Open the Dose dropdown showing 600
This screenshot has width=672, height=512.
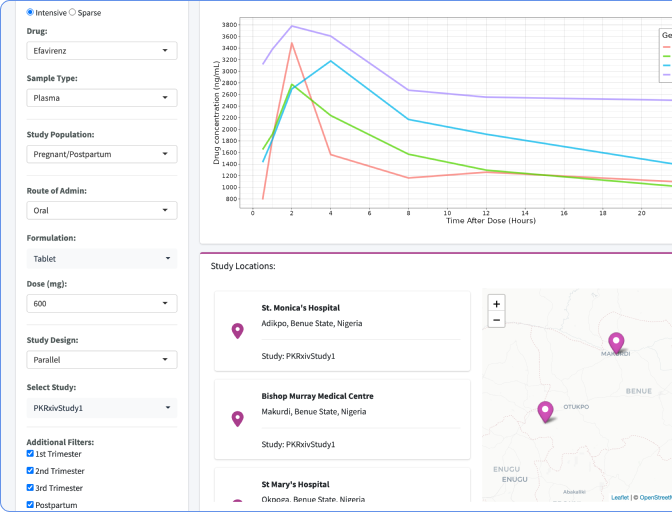[102, 303]
